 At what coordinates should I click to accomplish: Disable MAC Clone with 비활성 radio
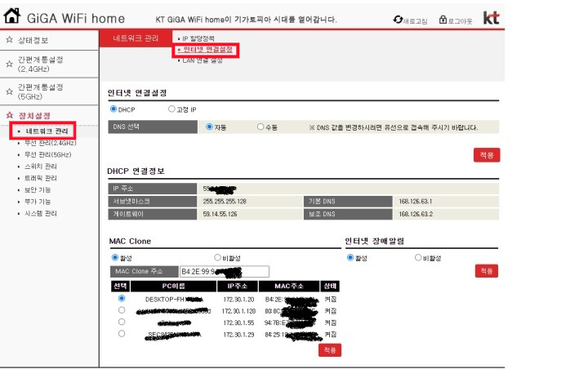pos(217,258)
